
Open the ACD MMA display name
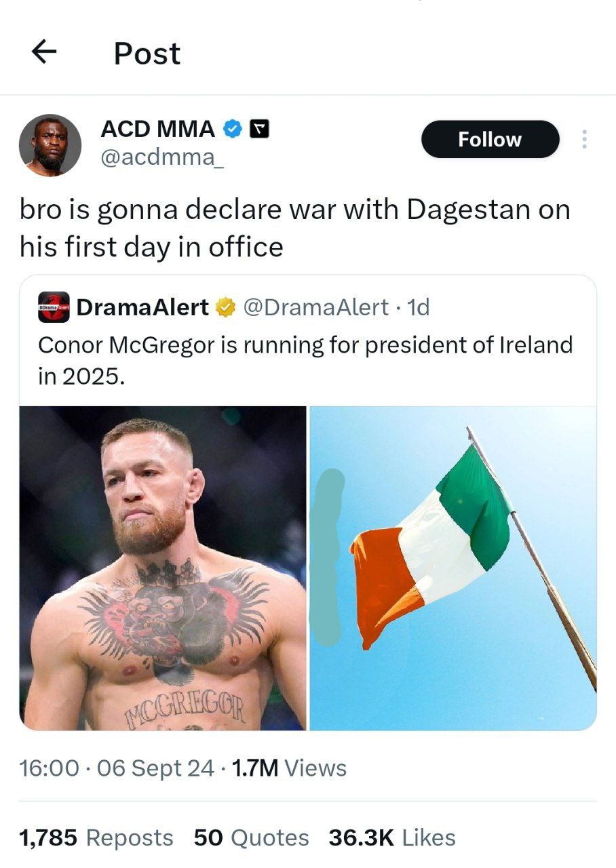coord(157,127)
